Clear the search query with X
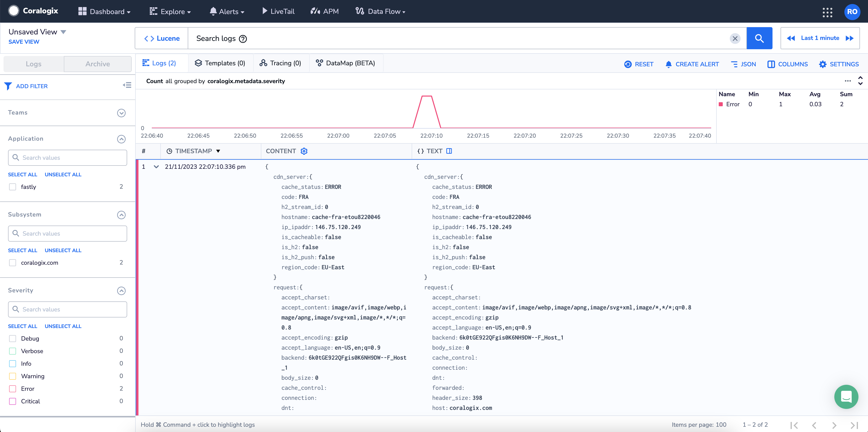This screenshot has width=868, height=432. (x=735, y=38)
